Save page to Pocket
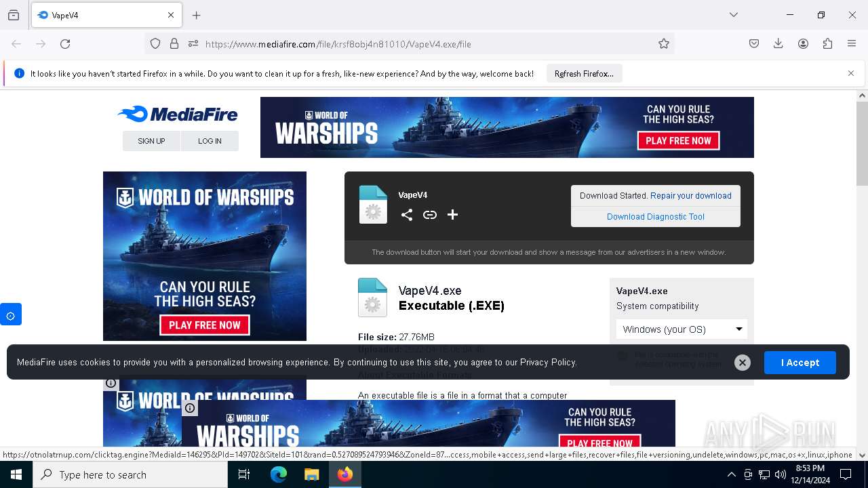 tap(754, 44)
